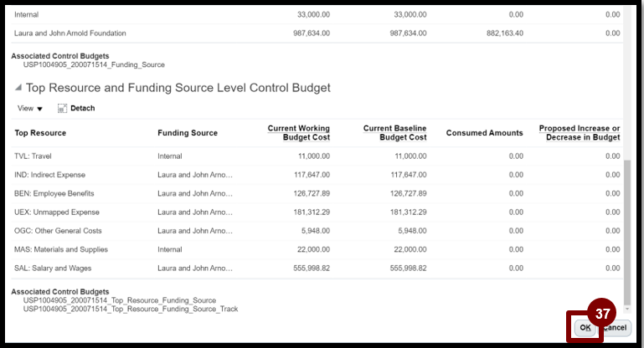The height and width of the screenshot is (348, 644).
Task: Collapse the Top Resource and Funding Source section
Action: point(18,88)
